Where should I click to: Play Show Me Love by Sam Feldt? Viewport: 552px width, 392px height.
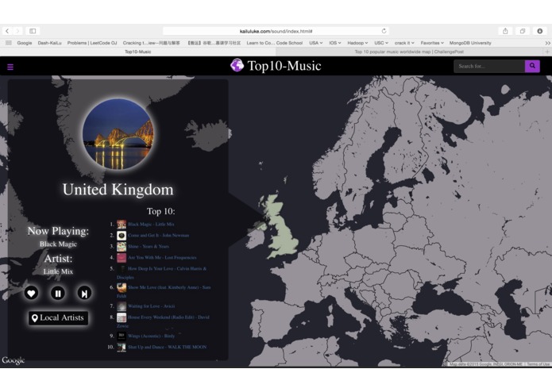coord(164,291)
